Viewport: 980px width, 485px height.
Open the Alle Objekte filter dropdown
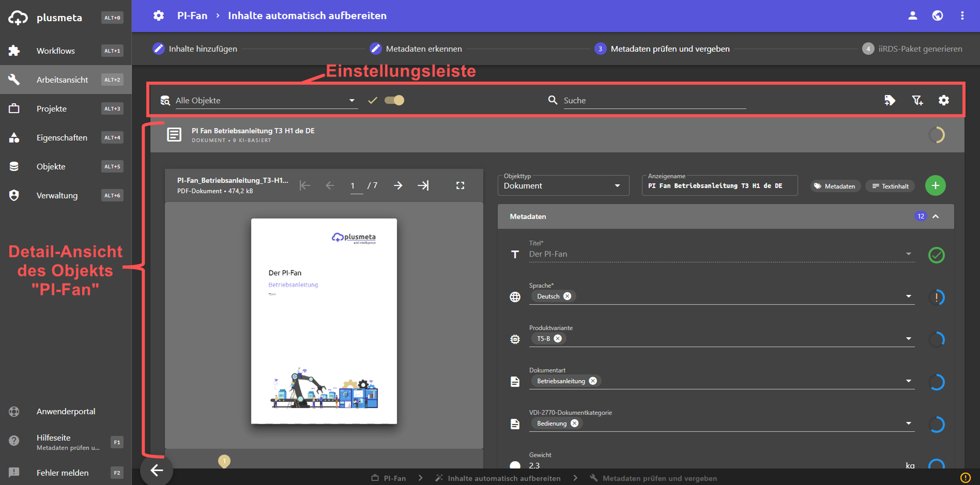(266, 100)
